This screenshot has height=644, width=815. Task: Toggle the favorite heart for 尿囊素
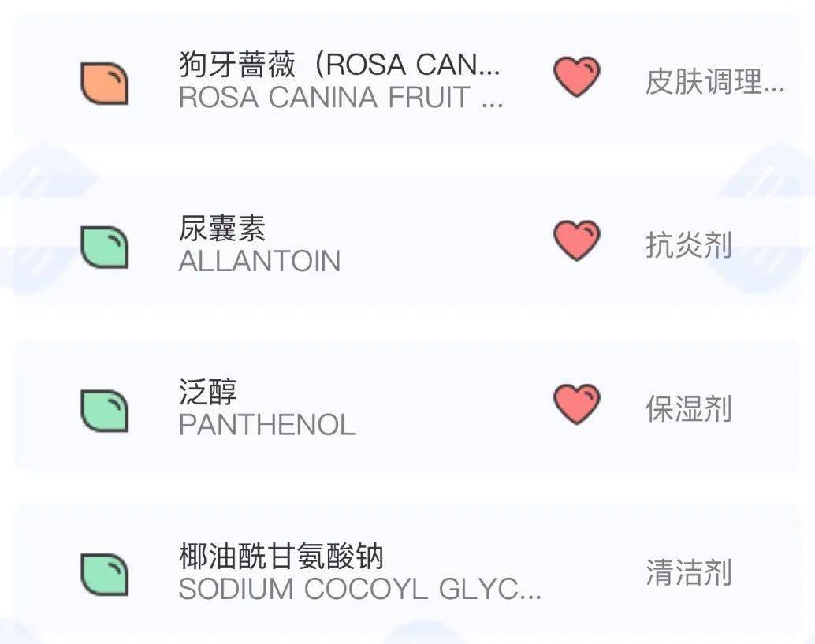pyautogui.click(x=578, y=240)
